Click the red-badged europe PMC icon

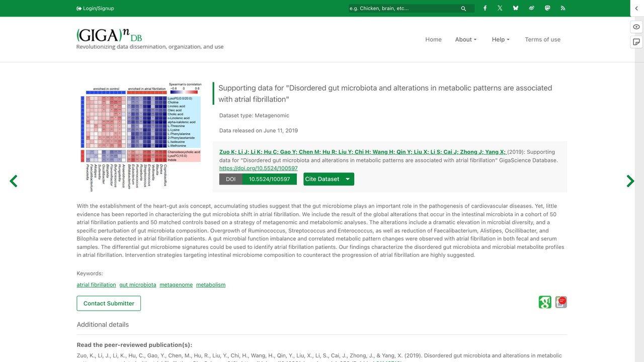[x=561, y=302]
